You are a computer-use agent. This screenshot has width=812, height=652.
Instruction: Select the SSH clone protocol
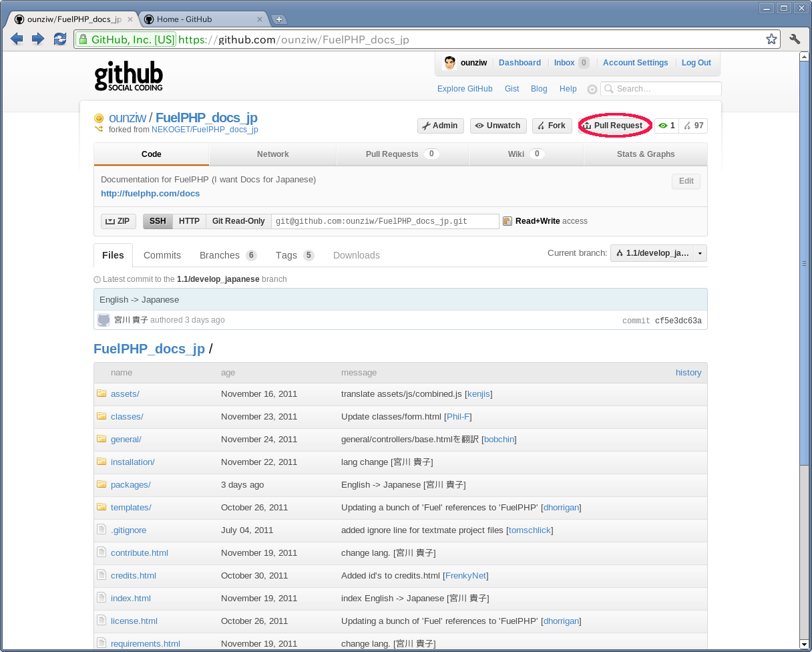[x=158, y=221]
